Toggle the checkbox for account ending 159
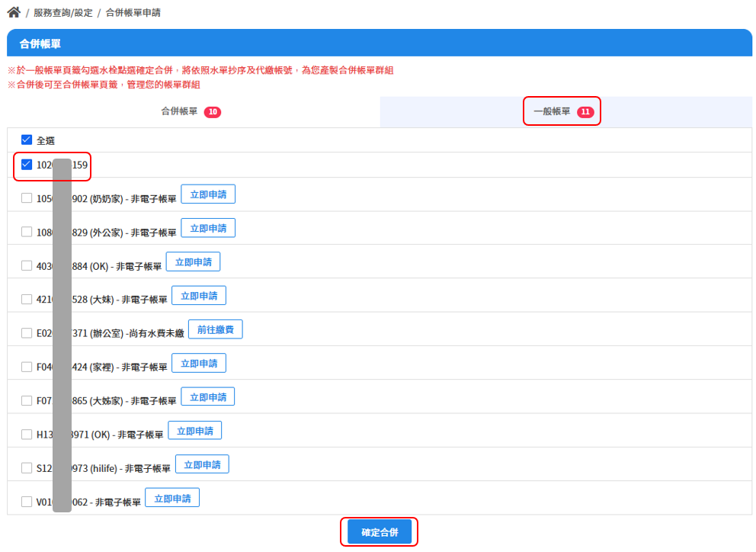Screen dimensions: 756x552 tap(27, 165)
